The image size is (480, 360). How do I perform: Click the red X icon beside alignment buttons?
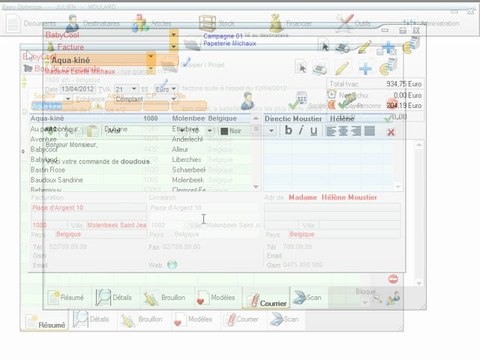(391, 132)
